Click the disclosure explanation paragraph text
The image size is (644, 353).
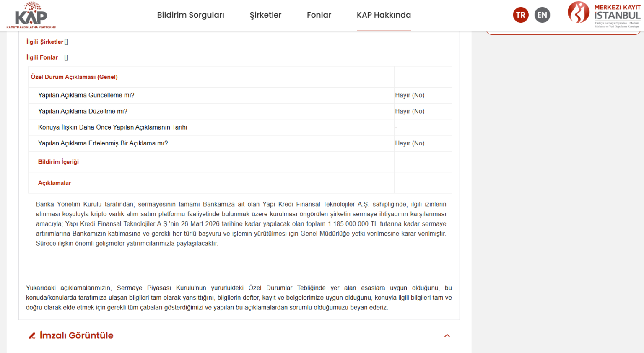click(x=241, y=224)
